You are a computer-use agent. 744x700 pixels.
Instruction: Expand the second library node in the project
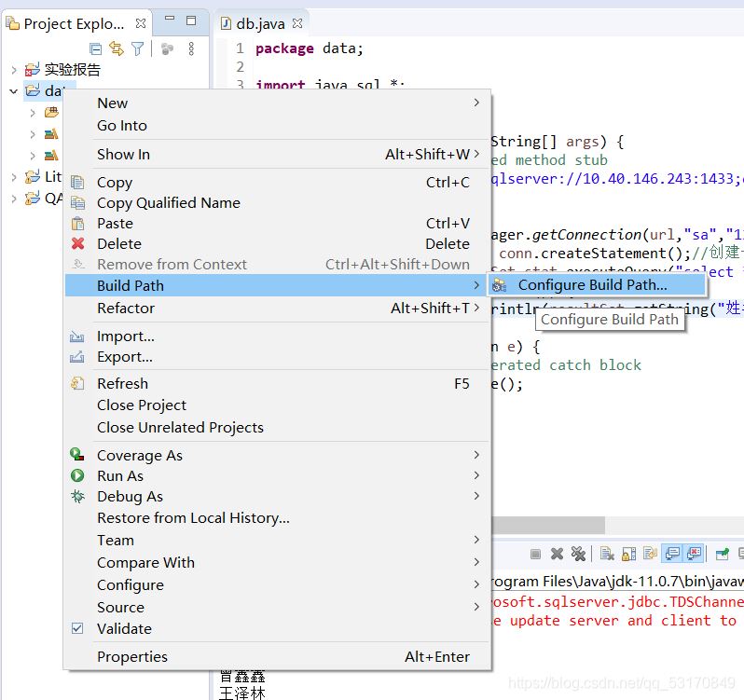pos(33,156)
